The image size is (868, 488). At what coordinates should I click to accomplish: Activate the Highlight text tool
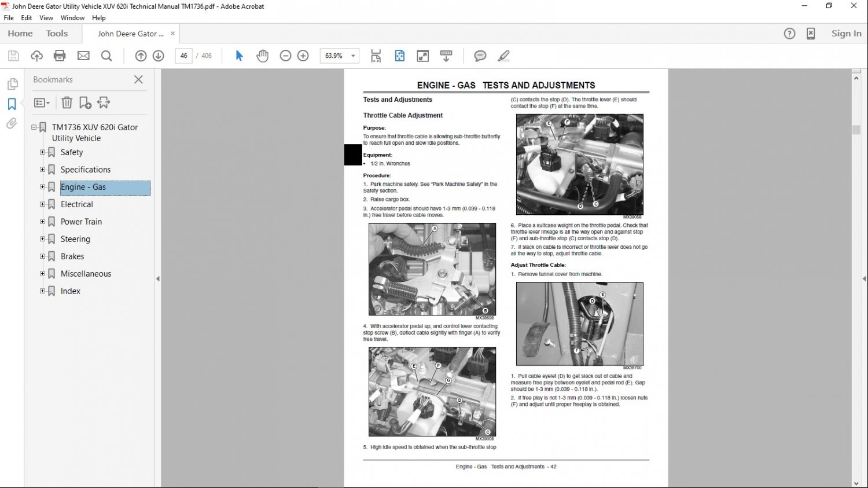point(503,56)
